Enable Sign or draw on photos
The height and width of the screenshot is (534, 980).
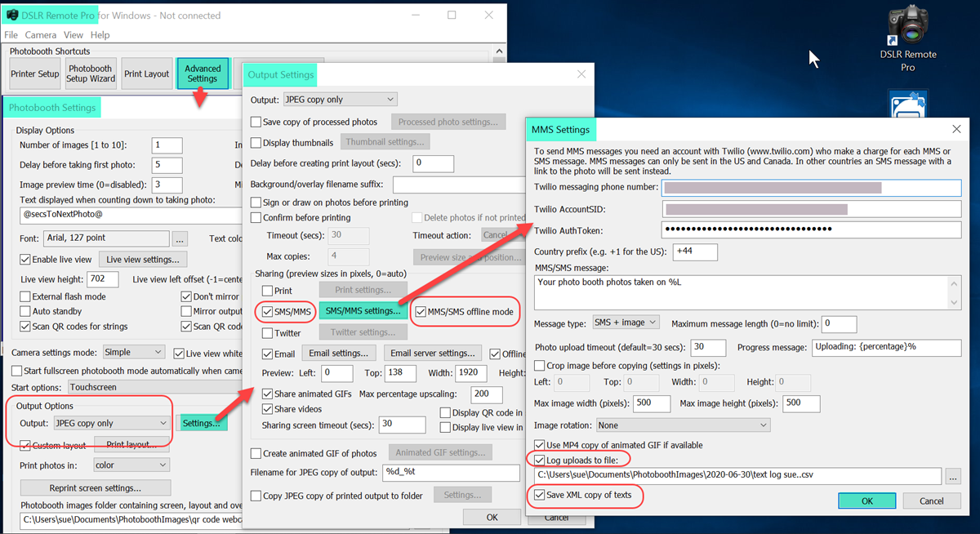pos(256,202)
